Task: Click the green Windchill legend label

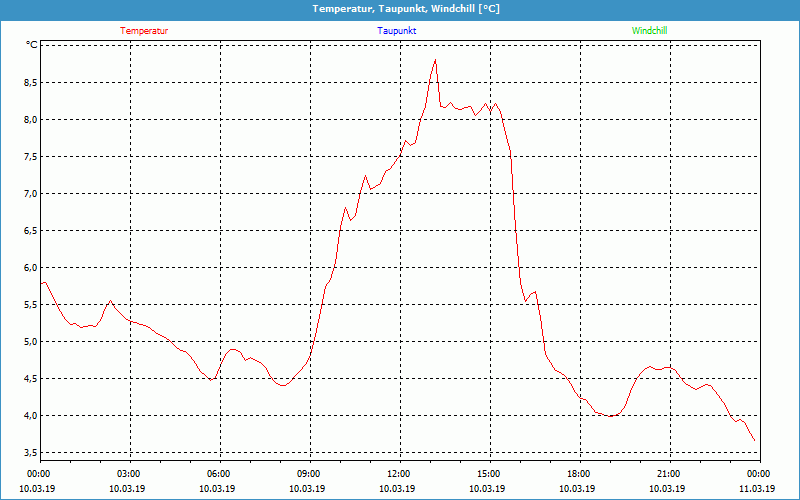Action: (x=649, y=30)
